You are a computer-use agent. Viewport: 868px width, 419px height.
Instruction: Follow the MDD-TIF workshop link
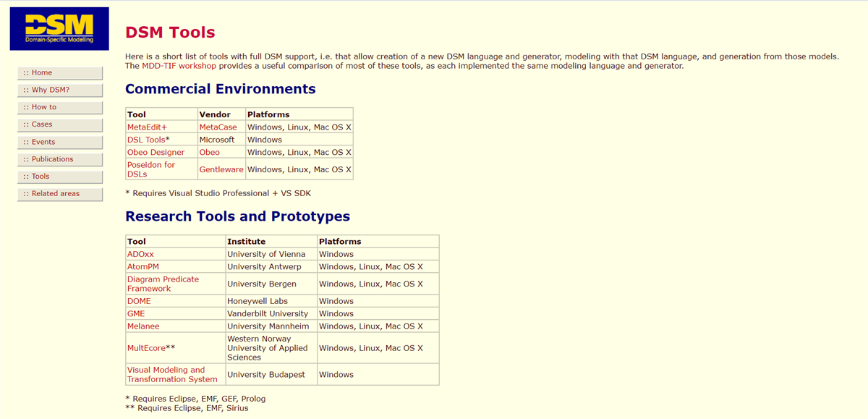(178, 66)
